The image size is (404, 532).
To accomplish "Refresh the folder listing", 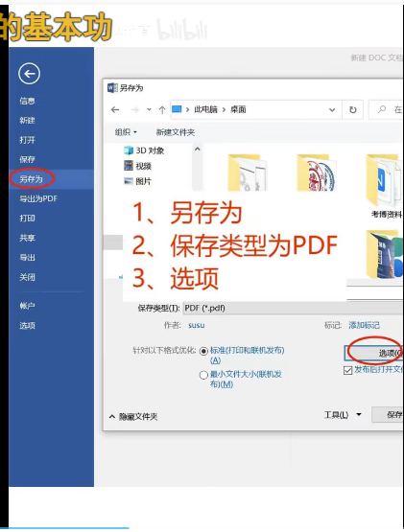I will point(353,109).
